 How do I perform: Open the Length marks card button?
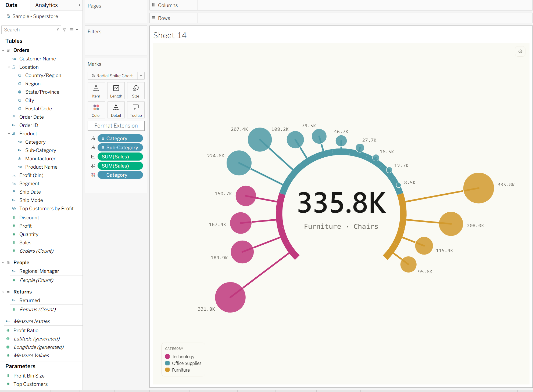(x=116, y=91)
